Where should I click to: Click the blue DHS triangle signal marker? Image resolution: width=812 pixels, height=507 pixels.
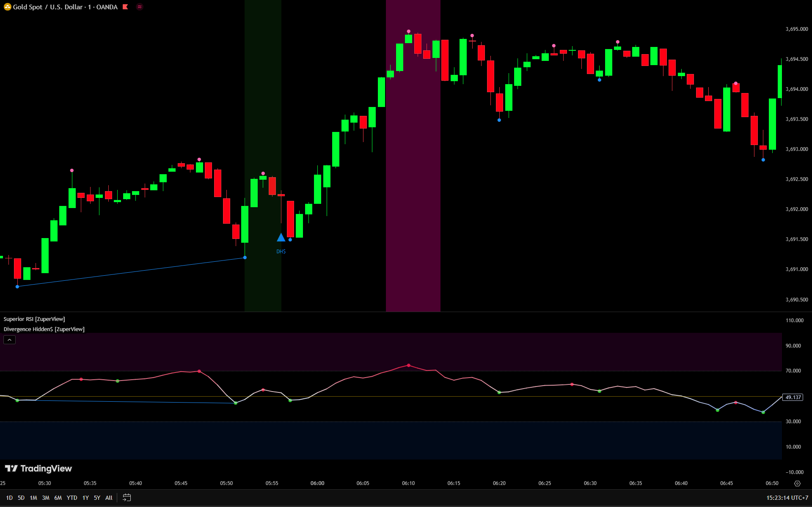281,238
